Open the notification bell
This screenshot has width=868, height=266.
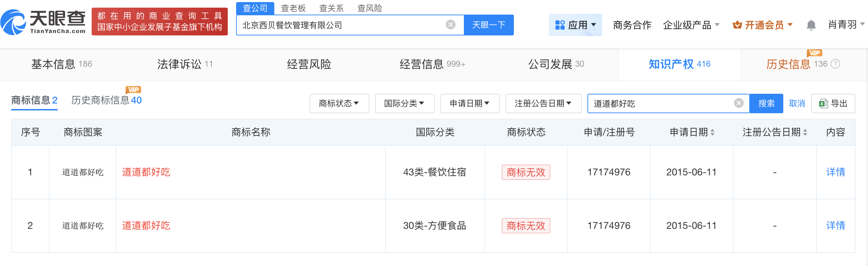[x=811, y=25]
